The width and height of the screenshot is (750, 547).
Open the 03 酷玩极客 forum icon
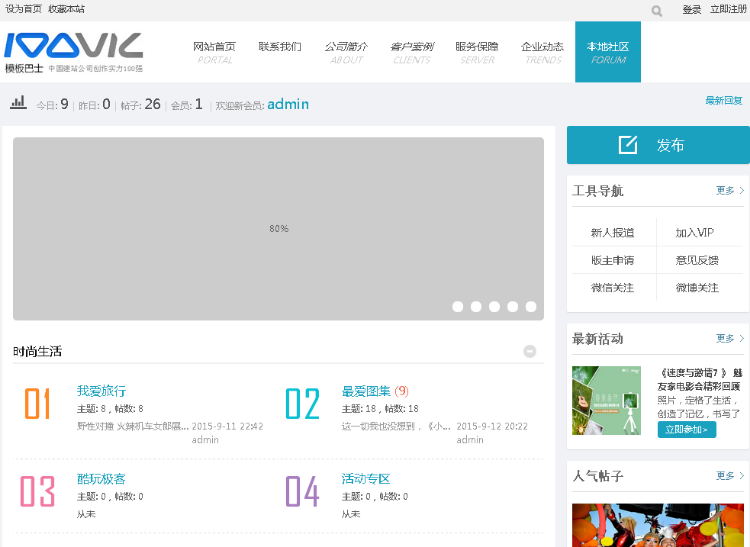click(x=37, y=491)
